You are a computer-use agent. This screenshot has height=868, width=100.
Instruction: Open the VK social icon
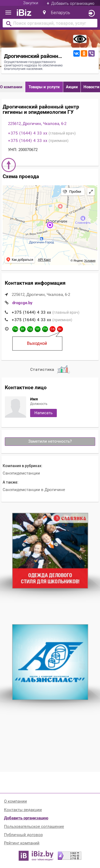76,54
